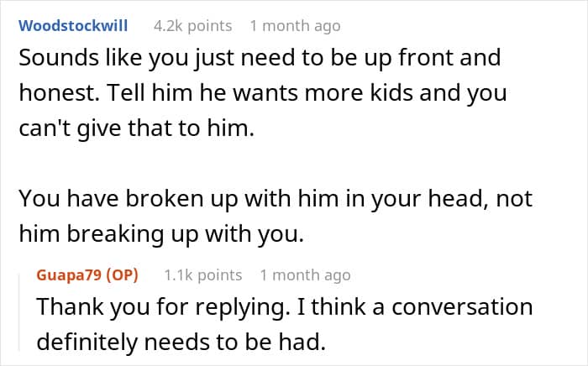Click the 1.1k points score

coord(203,275)
